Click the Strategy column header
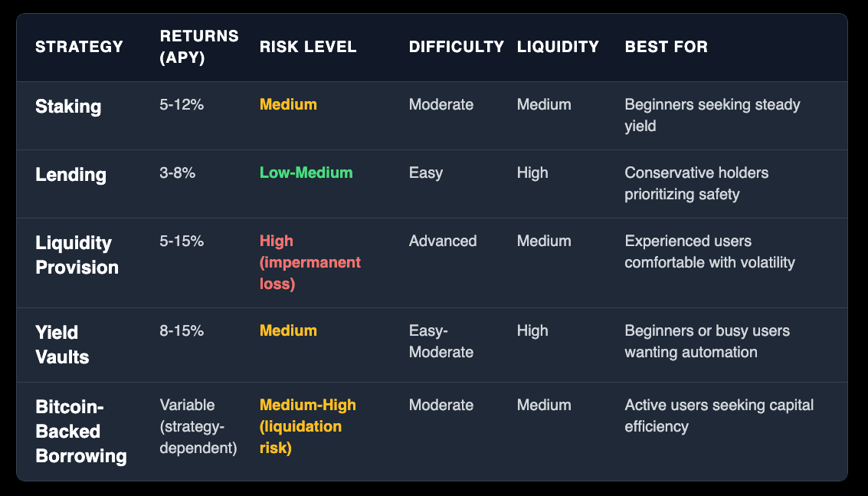This screenshot has width=868, height=496. (x=79, y=47)
